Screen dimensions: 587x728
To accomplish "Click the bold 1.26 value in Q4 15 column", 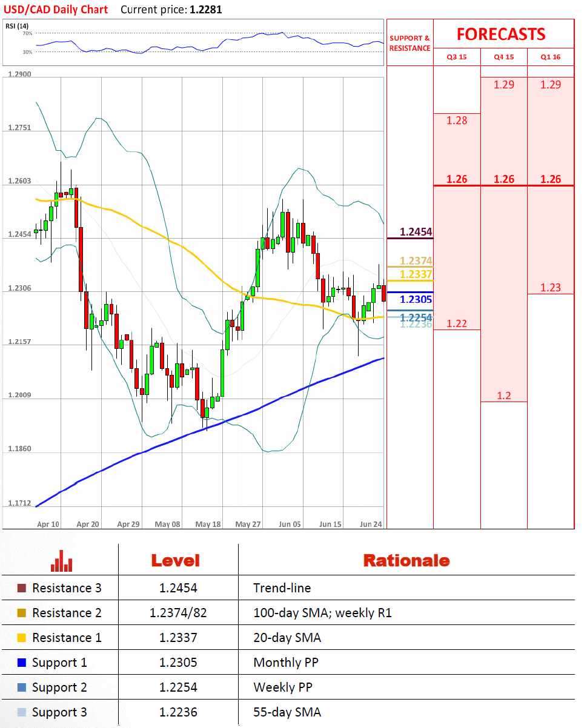I will 504,179.
